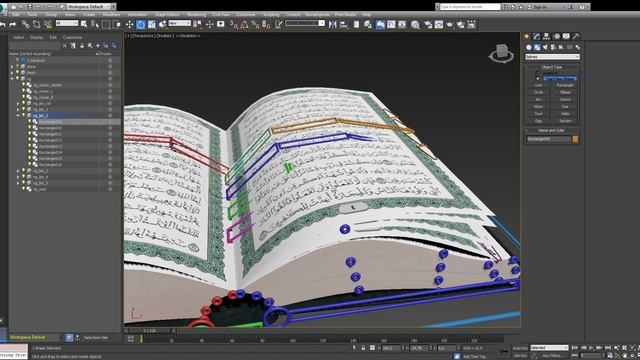The width and height of the screenshot is (640, 360).
Task: Click the ViewCube in the viewport
Action: point(502,53)
